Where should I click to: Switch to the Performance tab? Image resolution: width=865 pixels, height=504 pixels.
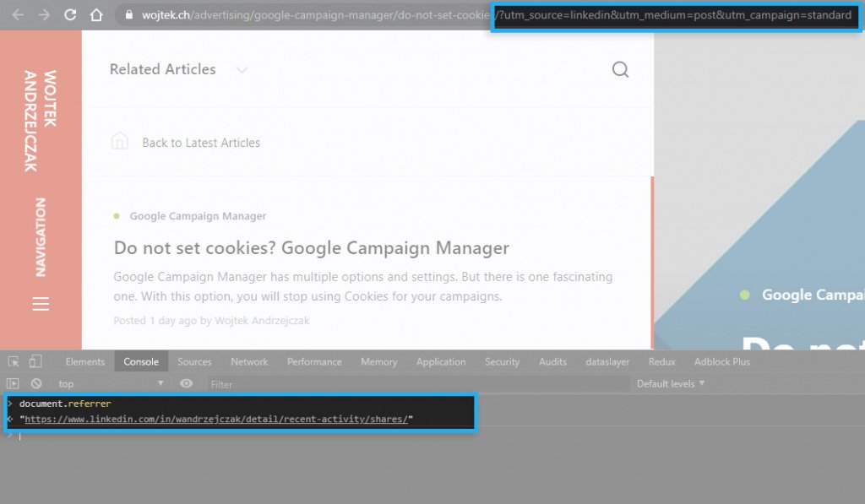[314, 361]
